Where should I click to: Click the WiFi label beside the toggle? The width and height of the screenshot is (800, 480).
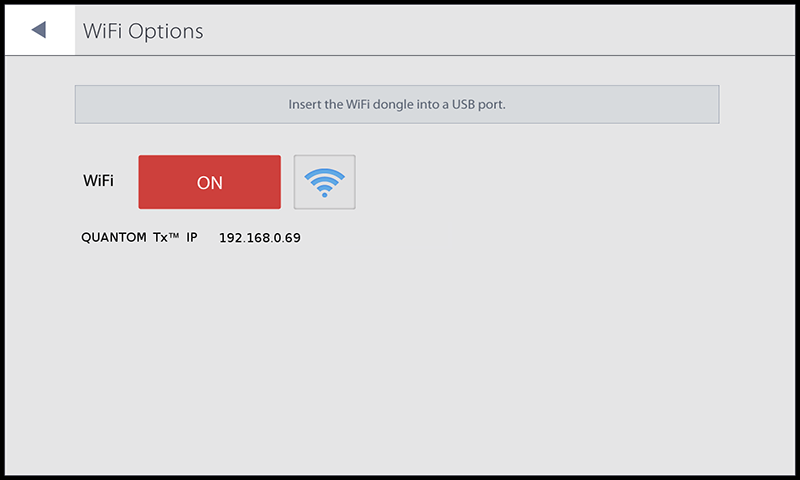pyautogui.click(x=98, y=181)
